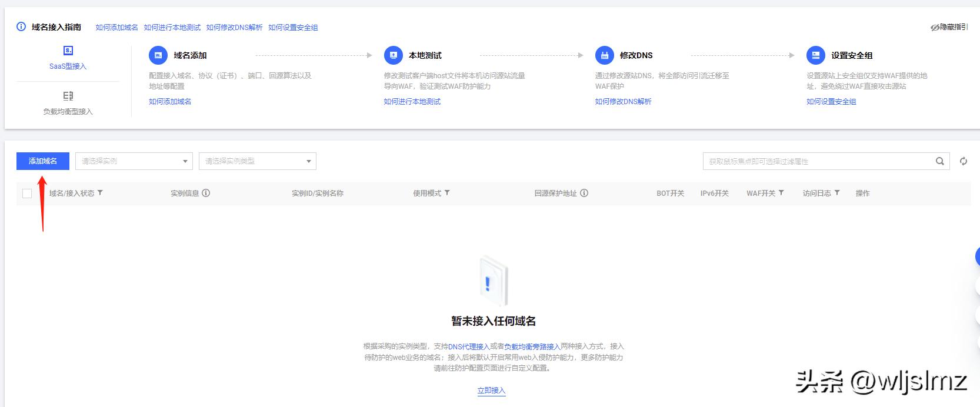
Task: Click the BOT开关 column header
Action: coord(670,193)
